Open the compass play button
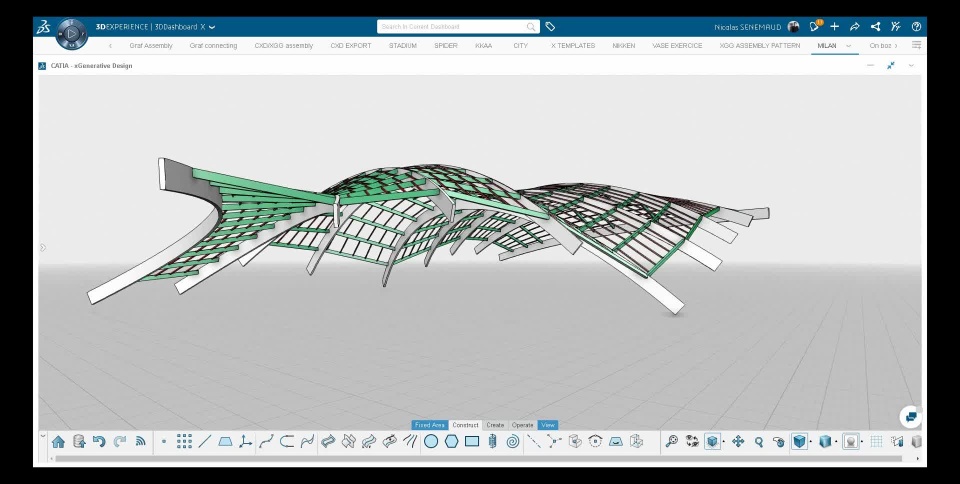The image size is (960, 484). tap(71, 33)
